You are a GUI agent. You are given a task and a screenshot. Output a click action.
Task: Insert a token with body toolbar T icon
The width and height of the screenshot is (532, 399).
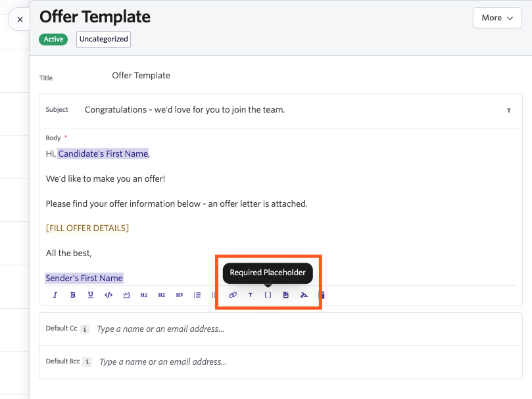[x=251, y=295]
